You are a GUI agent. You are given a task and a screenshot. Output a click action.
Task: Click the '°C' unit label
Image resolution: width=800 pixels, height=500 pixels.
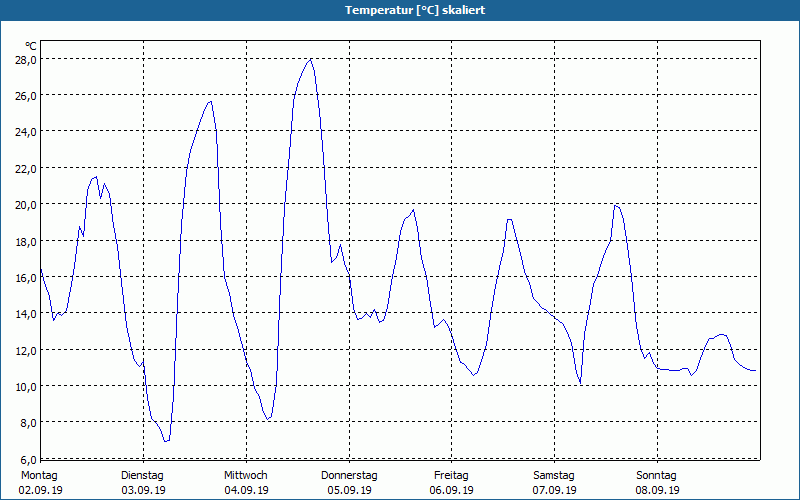point(31,46)
